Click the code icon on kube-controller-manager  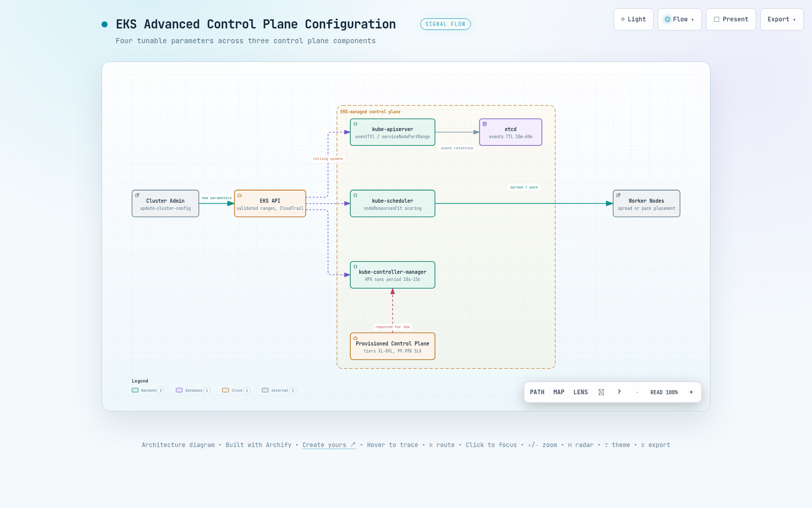pos(355,267)
